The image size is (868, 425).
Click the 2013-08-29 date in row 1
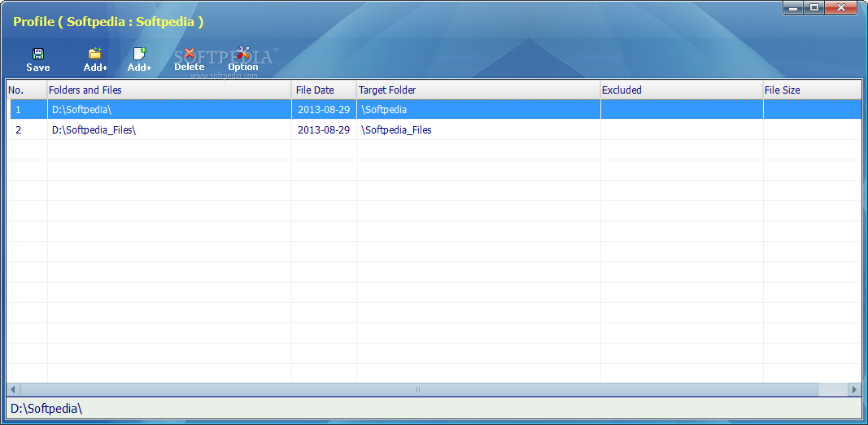(x=324, y=110)
